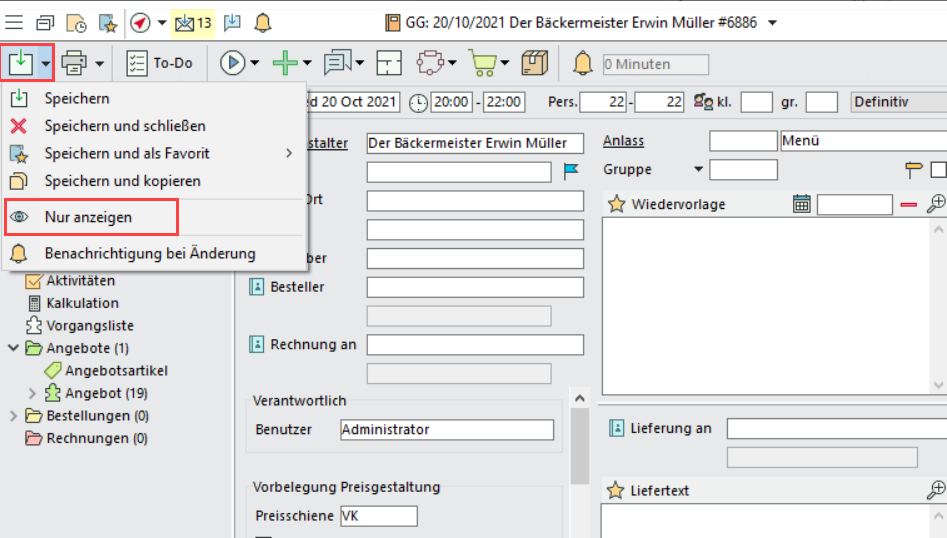Viewport: 947px width, 538px height.
Task: Choose 'Speichern und schließen' from menu
Action: point(125,126)
